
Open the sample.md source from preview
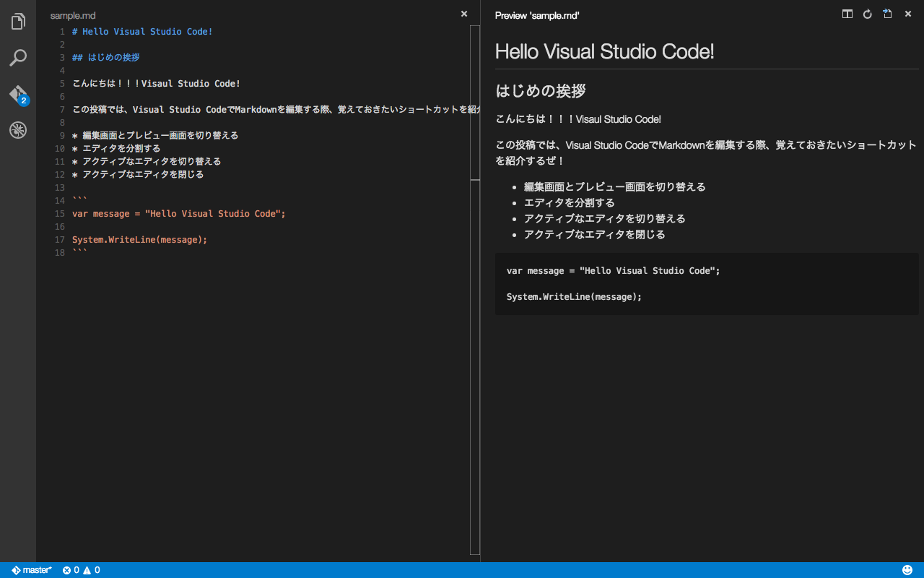888,14
